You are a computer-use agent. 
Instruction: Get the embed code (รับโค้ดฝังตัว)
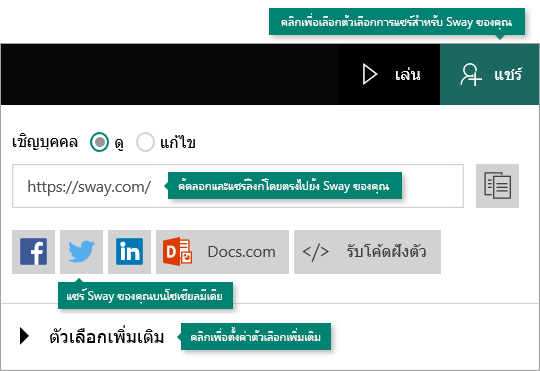pyautogui.click(x=367, y=252)
